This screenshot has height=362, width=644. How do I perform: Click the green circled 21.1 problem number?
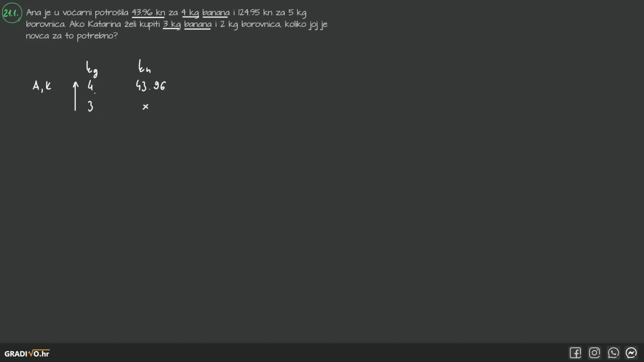pos(12,13)
